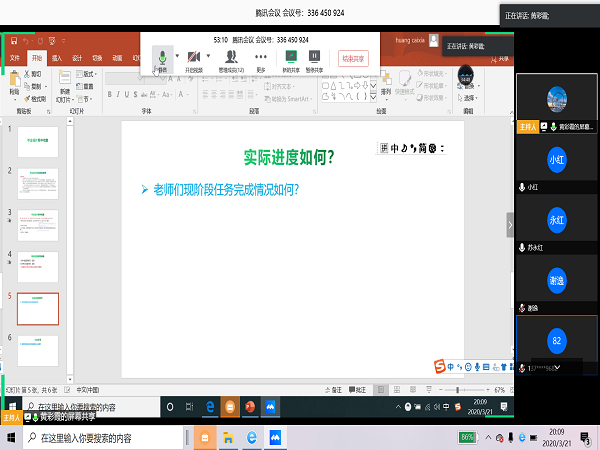Select participant 小红's avatar
The image size is (600, 450).
pyautogui.click(x=557, y=161)
